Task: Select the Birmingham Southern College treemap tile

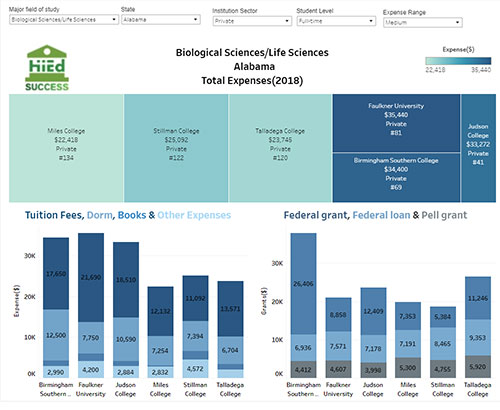Action: [396, 178]
